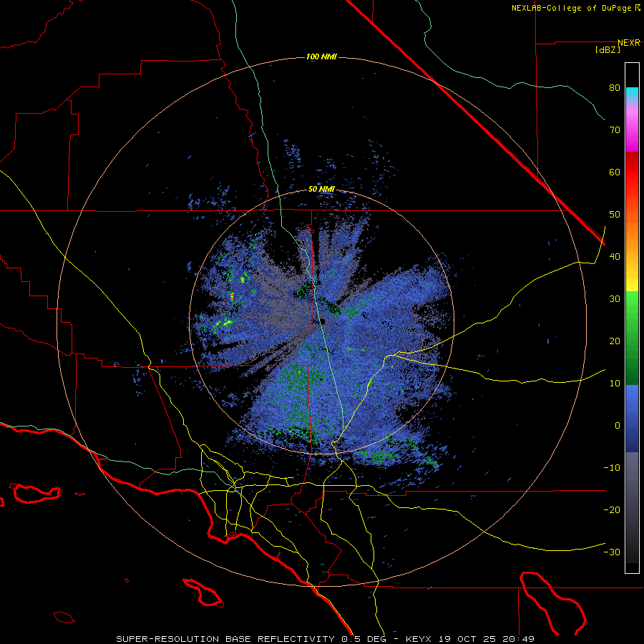Pick the cyan top band of the color bar
The height and width of the screenshot is (644, 644).
632,92
